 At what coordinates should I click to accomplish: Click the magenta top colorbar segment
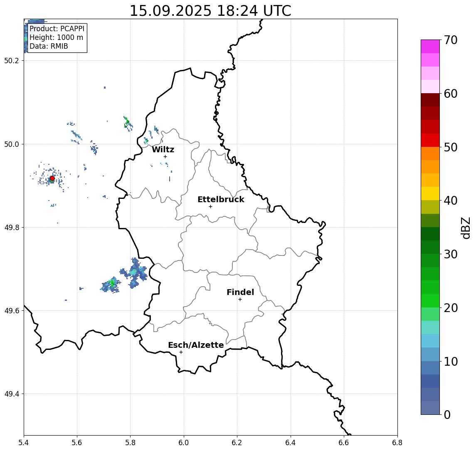[430, 47]
